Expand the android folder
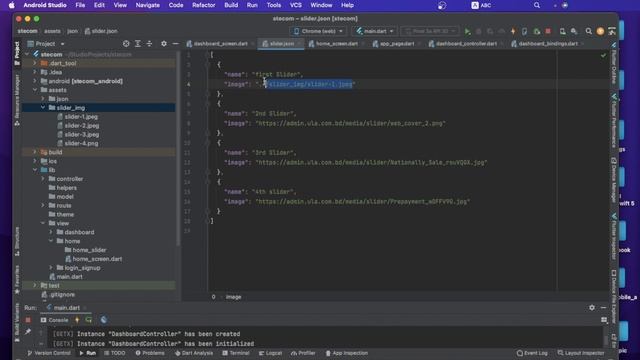The height and width of the screenshot is (360, 640). (x=35, y=81)
